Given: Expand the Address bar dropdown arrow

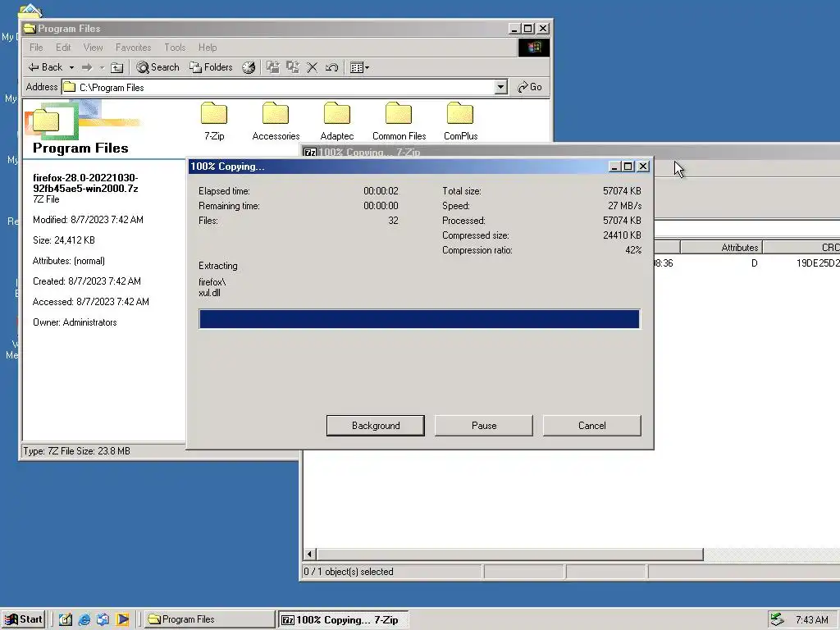Looking at the screenshot, I should [x=501, y=87].
